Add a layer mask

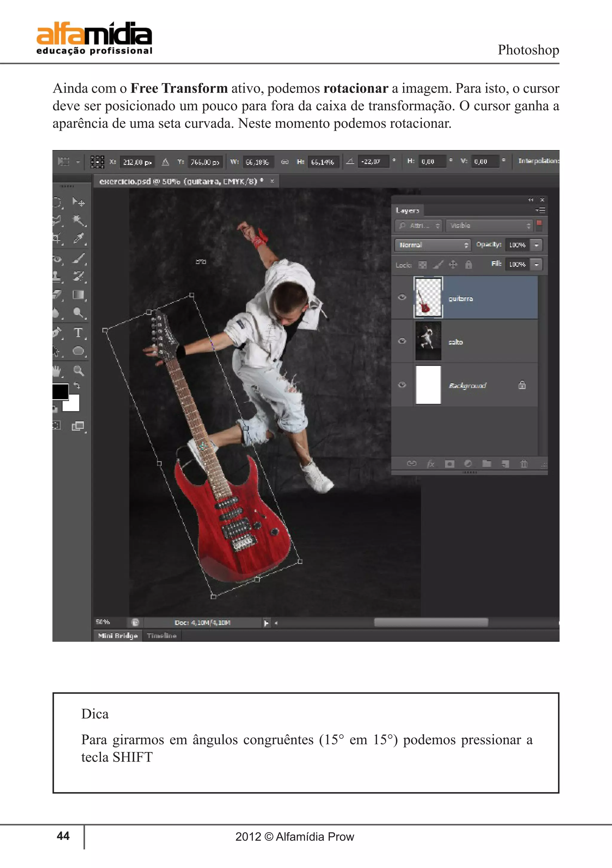coord(449,464)
